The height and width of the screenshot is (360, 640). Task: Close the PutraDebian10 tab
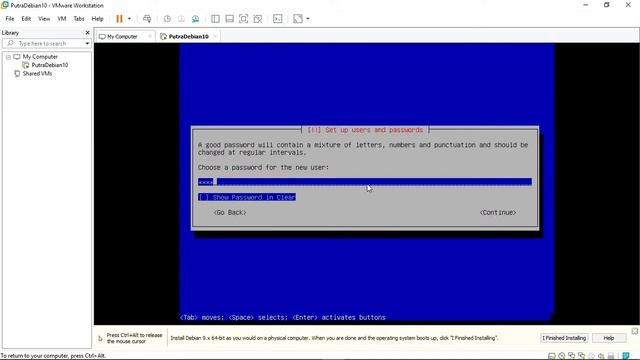point(215,36)
